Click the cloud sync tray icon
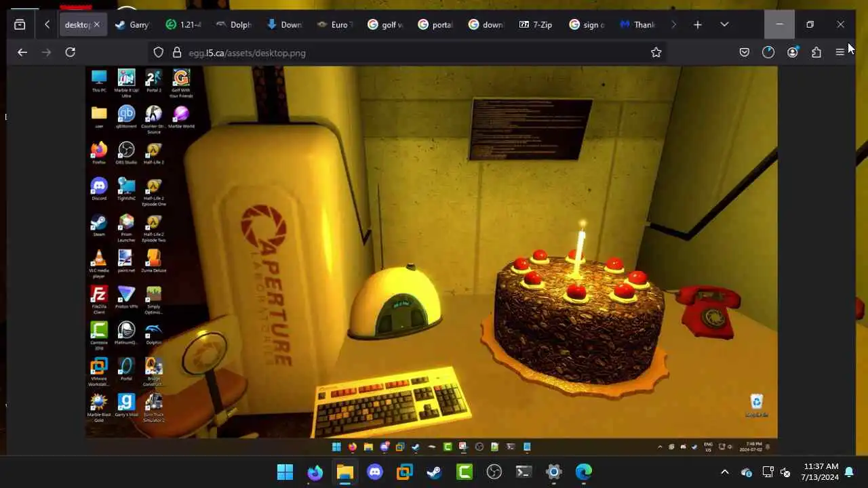The image size is (868, 488). (747, 472)
